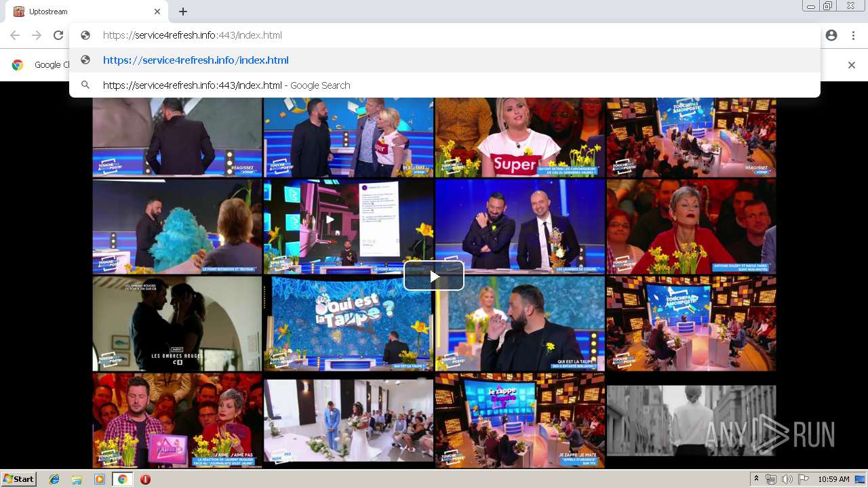Open the 'Les Ombres Rouges' thumbnail

pos(177,323)
